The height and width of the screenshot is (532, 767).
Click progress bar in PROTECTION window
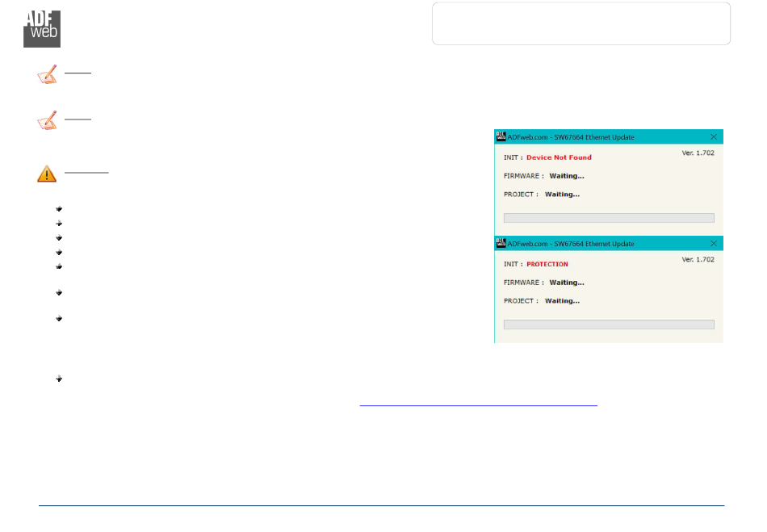608,325
